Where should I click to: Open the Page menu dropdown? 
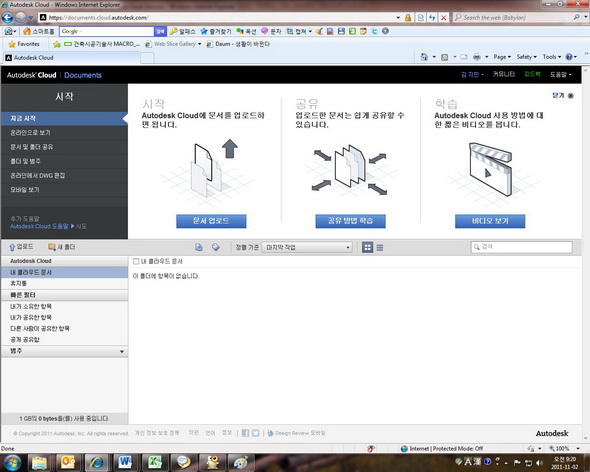tap(502, 57)
